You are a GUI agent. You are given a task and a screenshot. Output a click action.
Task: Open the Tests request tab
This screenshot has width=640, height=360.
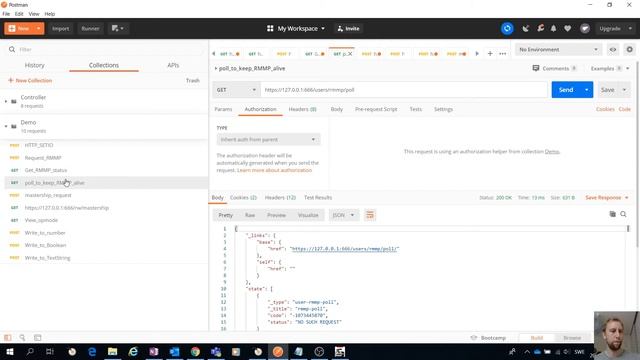coord(416,109)
